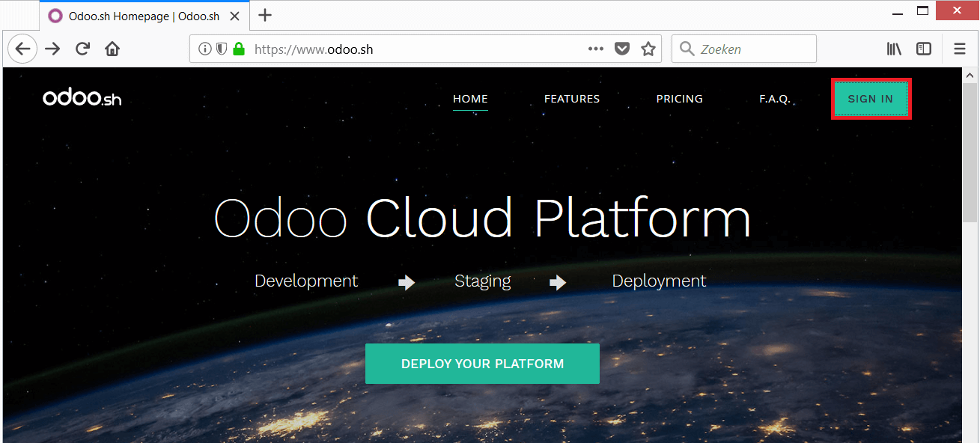980x443 pixels.
Task: Open tracking protection shield icon
Action: tap(222, 49)
